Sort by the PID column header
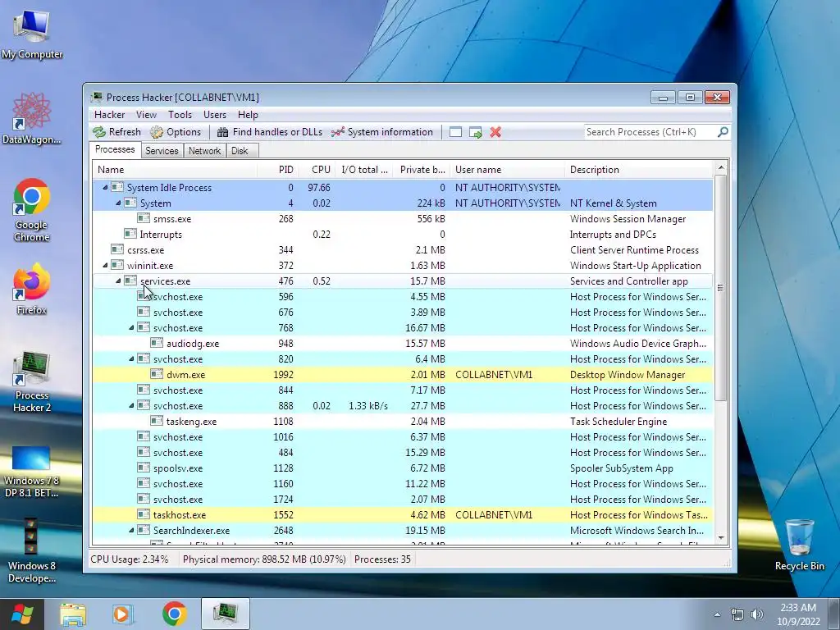Viewport: 840px width, 630px height. 277,170
